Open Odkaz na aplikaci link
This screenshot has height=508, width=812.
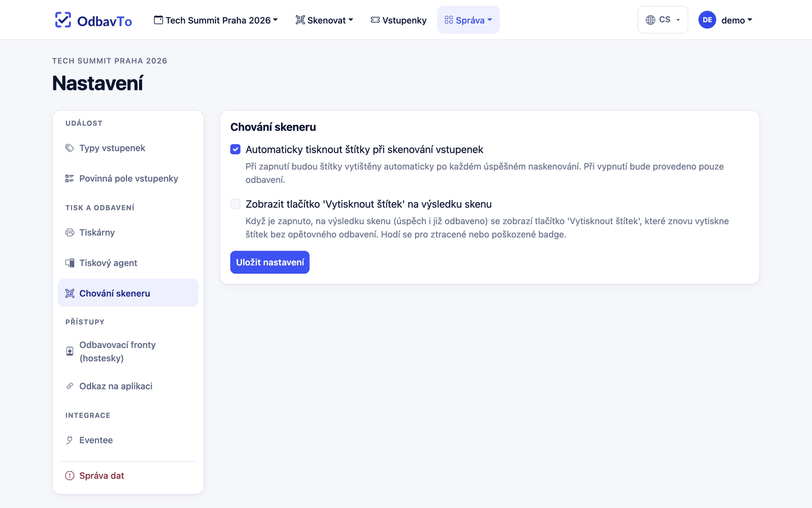click(x=128, y=386)
